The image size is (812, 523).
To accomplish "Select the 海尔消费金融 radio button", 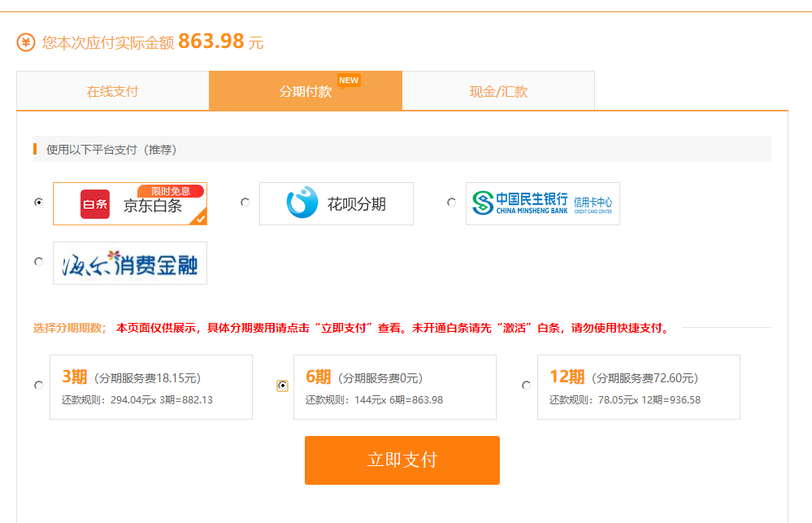I will tap(38, 262).
